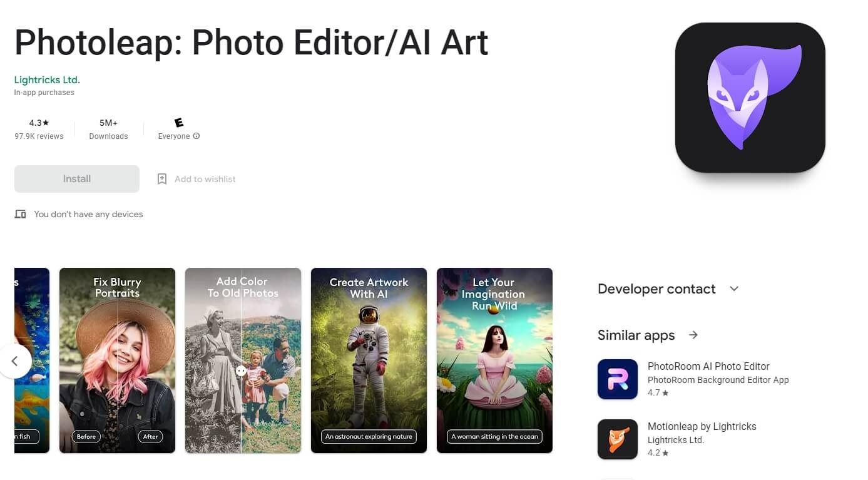Open the Similar apps heading

click(636, 335)
